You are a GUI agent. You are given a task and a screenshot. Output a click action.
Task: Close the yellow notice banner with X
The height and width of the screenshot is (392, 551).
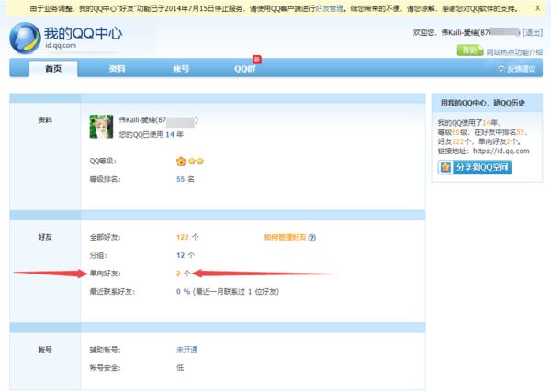click(535, 7)
